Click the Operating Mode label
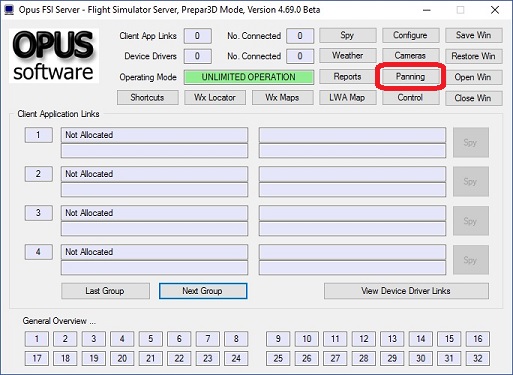The height and width of the screenshot is (375, 513). [148, 77]
